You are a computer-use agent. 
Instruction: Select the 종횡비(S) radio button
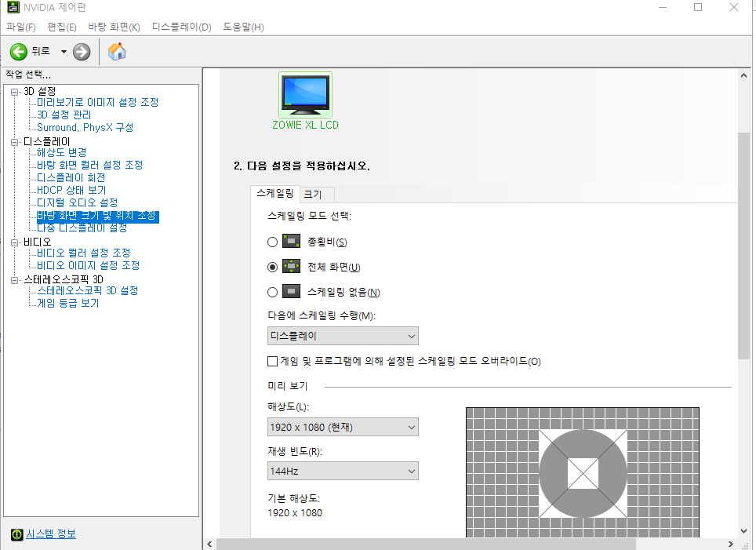click(272, 242)
